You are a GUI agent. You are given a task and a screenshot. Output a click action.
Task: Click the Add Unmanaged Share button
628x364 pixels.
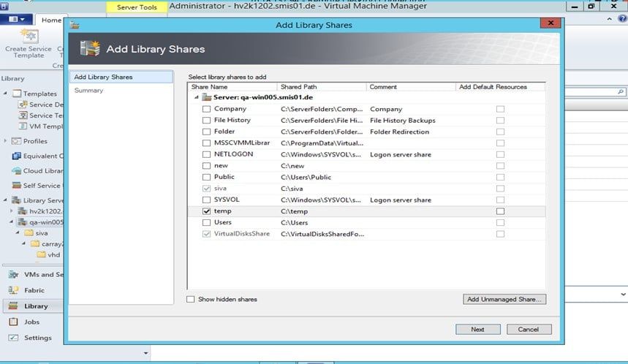(x=504, y=299)
